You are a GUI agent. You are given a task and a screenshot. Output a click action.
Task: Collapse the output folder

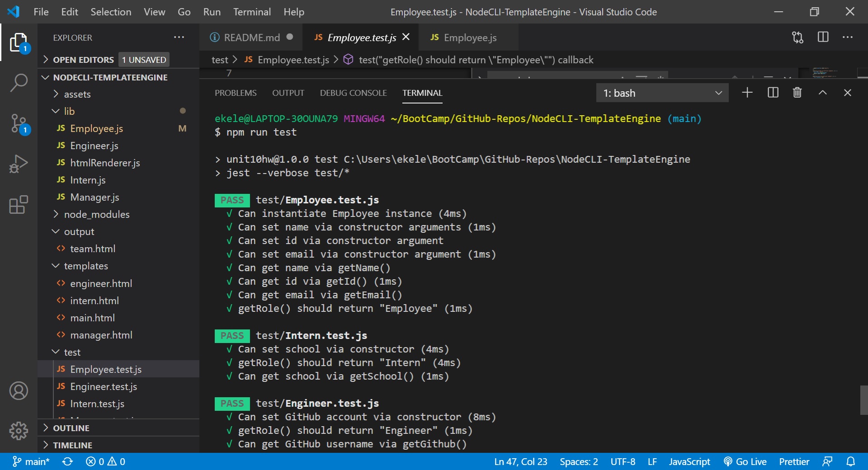pos(118,231)
